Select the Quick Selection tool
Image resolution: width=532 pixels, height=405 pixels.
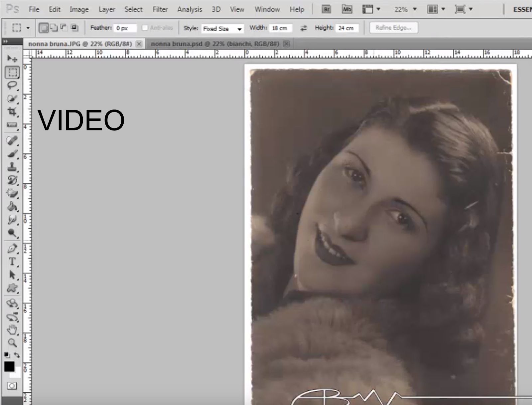point(12,99)
